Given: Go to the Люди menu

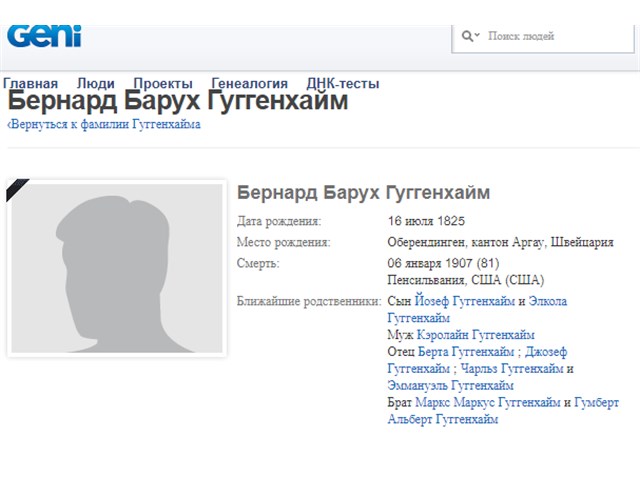Looking at the screenshot, I should (96, 84).
